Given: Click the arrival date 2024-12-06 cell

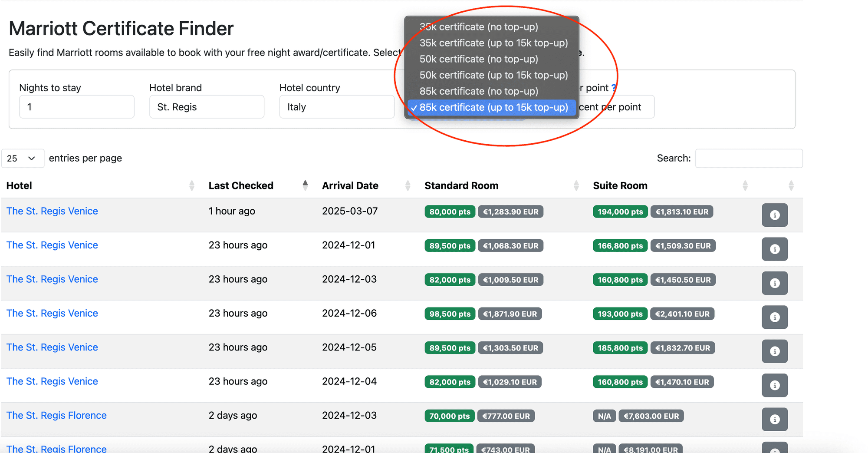Looking at the screenshot, I should pyautogui.click(x=349, y=313).
